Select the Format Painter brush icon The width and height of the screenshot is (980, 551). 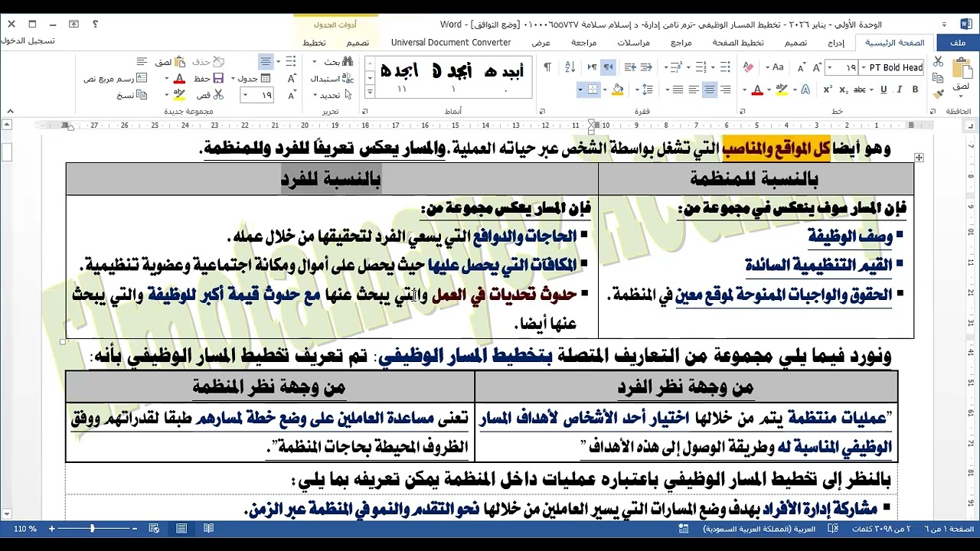(x=938, y=94)
